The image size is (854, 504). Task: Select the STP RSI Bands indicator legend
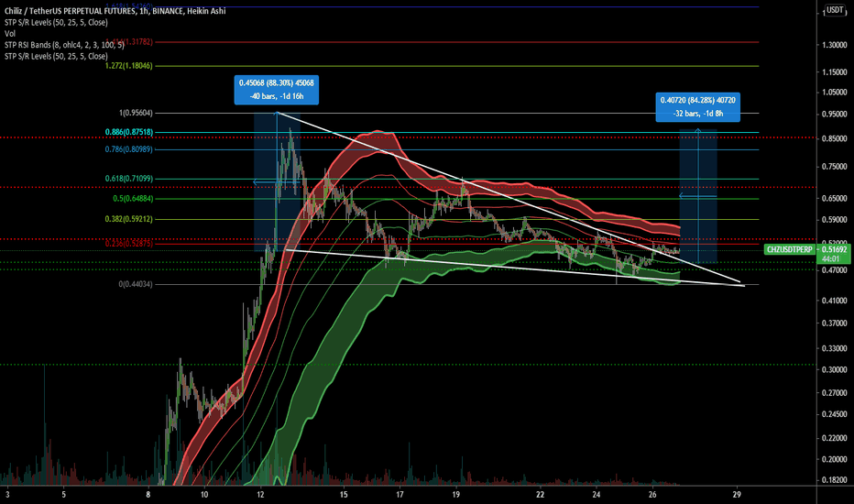(64, 45)
